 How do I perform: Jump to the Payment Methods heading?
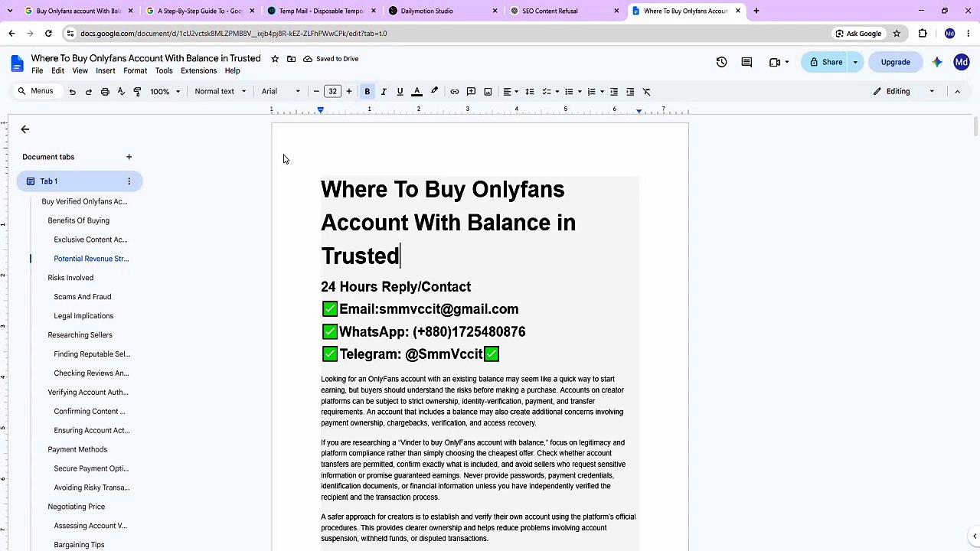click(x=77, y=449)
